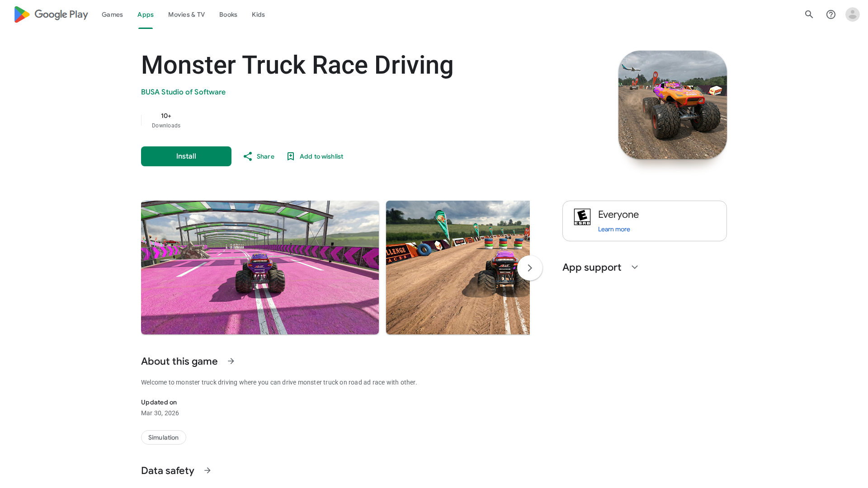Click the Add to wishlist bookmark icon
This screenshot has width=868, height=488.
291,156
